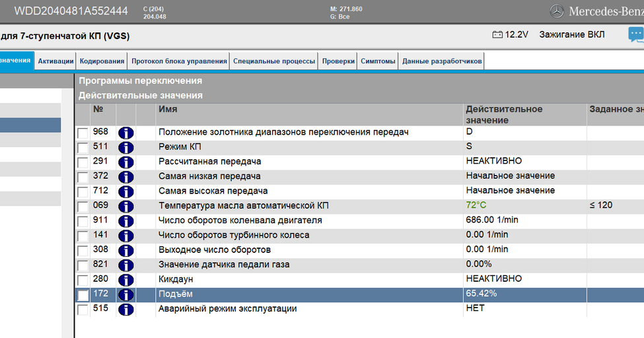Tick checkbox for row 821
Image resolution: width=644 pixels, height=338 pixels.
point(83,266)
